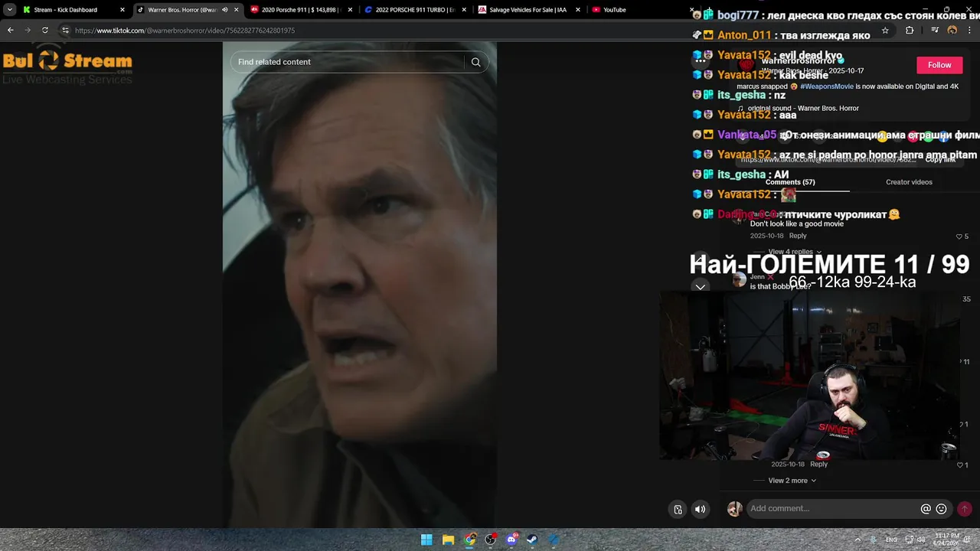
Task: Open the emoji picker in comment box
Action: (942, 508)
